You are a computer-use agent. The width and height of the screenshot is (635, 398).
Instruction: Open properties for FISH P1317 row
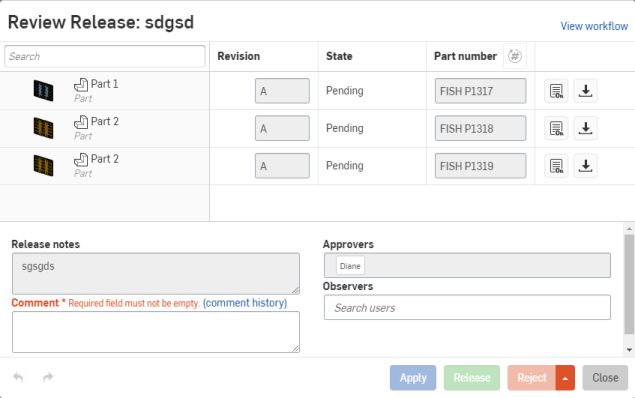(556, 91)
